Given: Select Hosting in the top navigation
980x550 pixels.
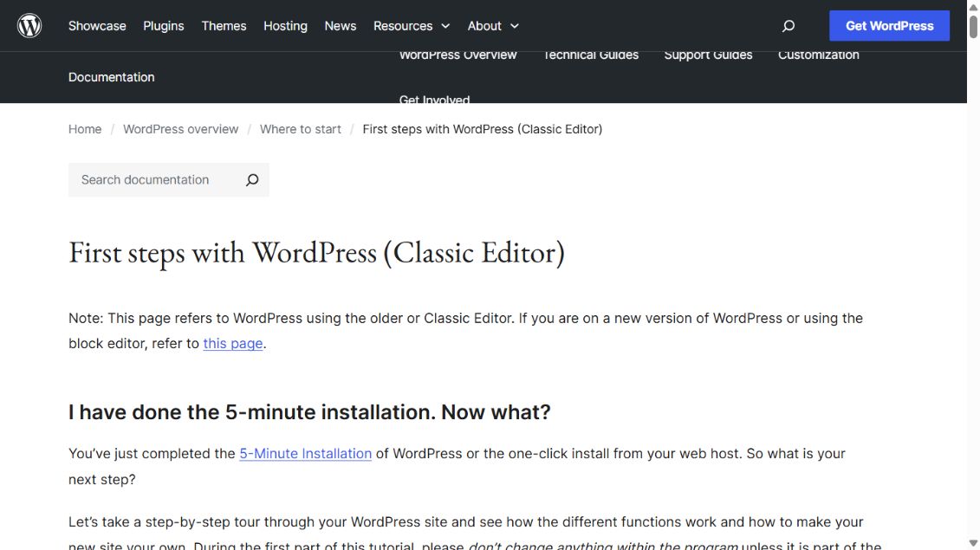Looking at the screenshot, I should coord(285,26).
